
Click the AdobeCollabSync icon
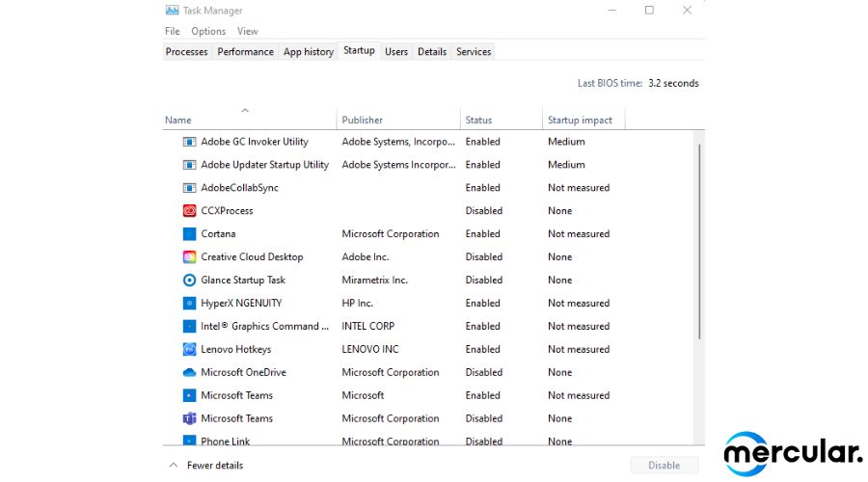tap(189, 188)
